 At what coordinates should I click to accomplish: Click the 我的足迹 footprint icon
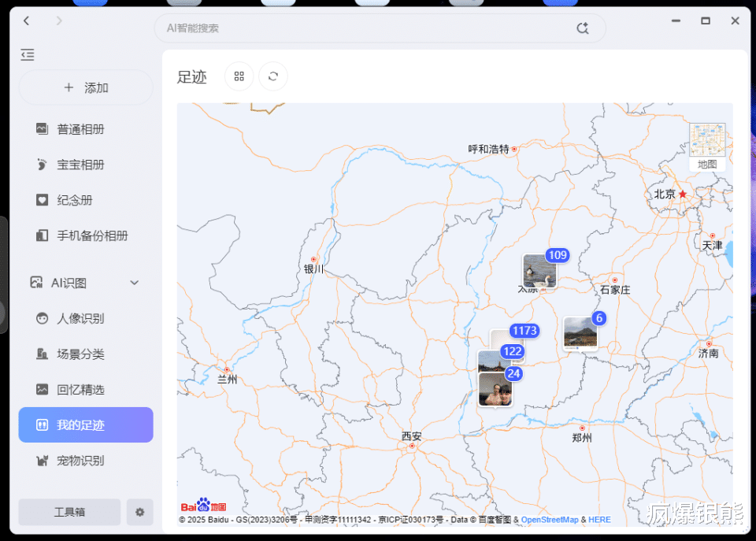(42, 424)
